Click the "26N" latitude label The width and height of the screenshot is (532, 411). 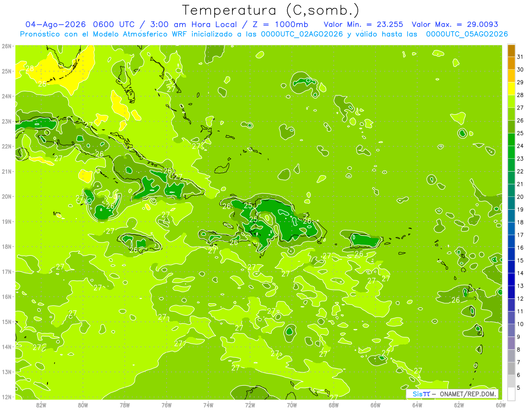point(6,46)
